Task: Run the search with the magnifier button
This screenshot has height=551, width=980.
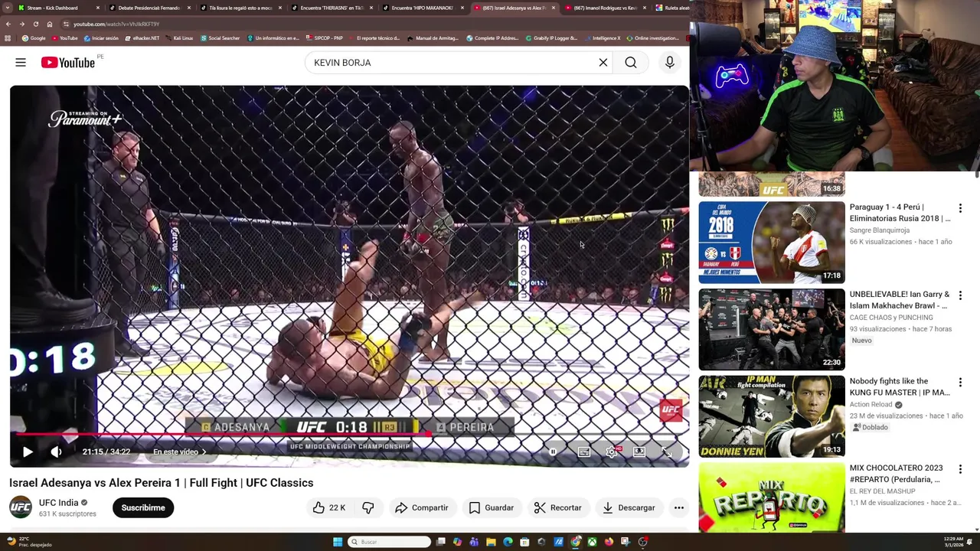Action: pyautogui.click(x=631, y=63)
